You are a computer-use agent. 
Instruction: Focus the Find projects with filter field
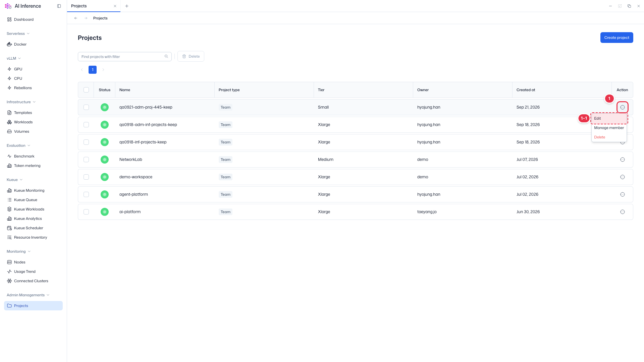[125, 57]
